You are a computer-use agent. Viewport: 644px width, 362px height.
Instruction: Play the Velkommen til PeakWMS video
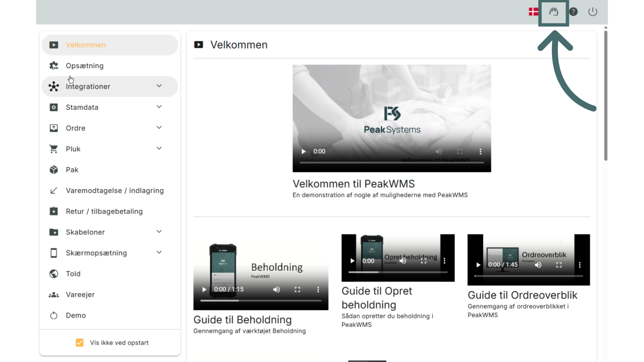tap(304, 152)
